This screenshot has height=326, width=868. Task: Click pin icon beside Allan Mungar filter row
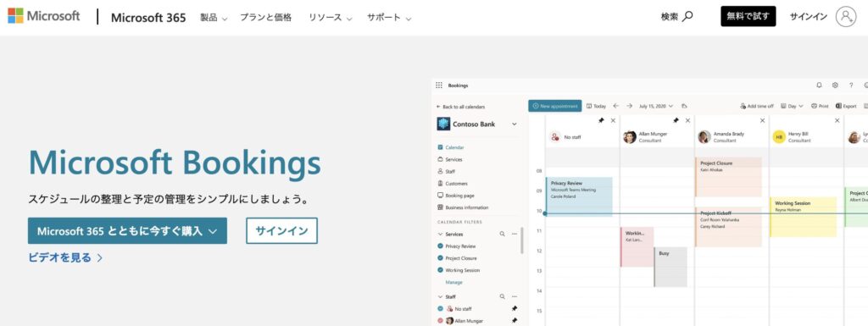coord(515,320)
